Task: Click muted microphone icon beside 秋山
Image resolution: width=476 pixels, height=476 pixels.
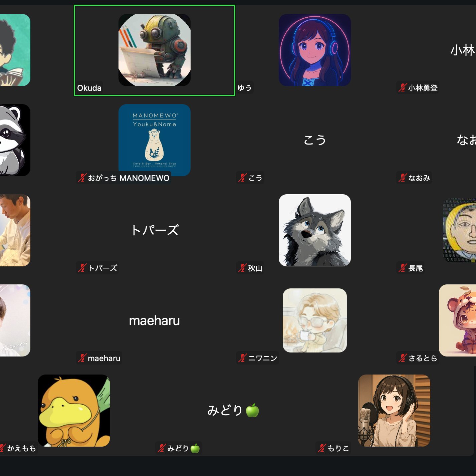Action: point(242,268)
